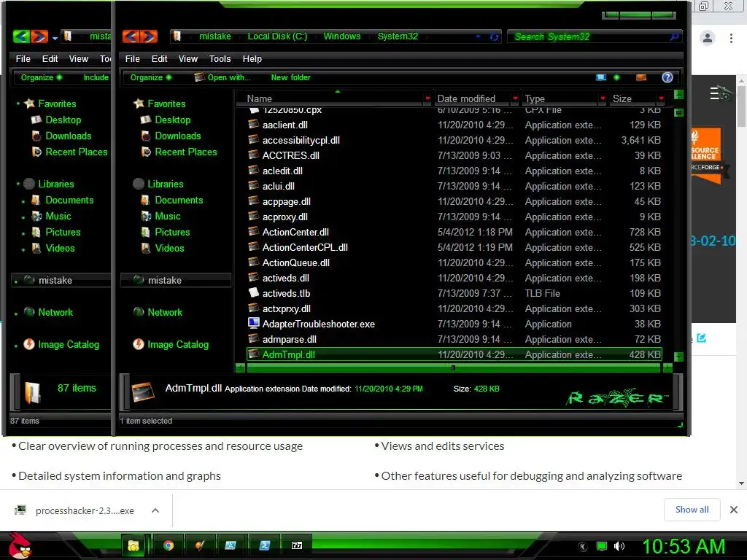The width and height of the screenshot is (747, 560).
Task: Open 7z icon in taskbar
Action: pos(296,545)
